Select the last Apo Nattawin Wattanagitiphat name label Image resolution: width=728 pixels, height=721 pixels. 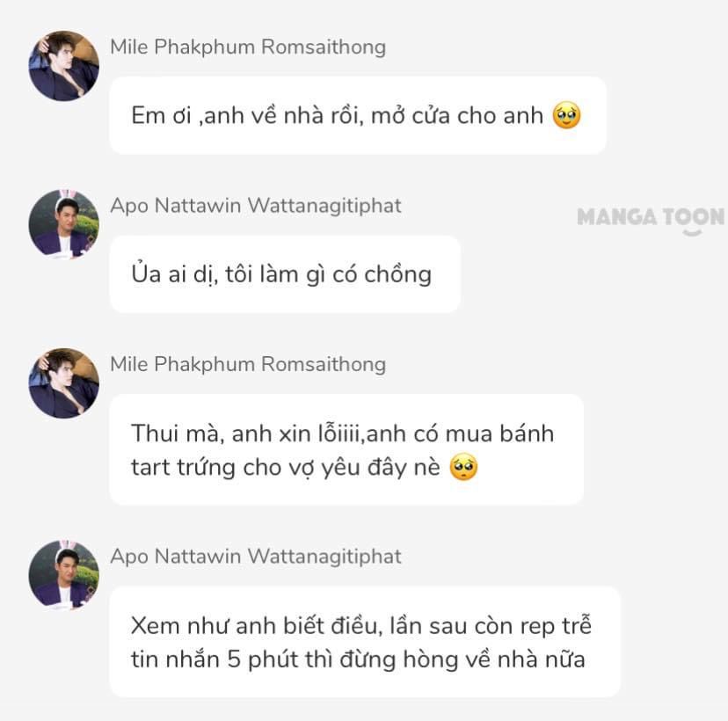click(x=256, y=557)
